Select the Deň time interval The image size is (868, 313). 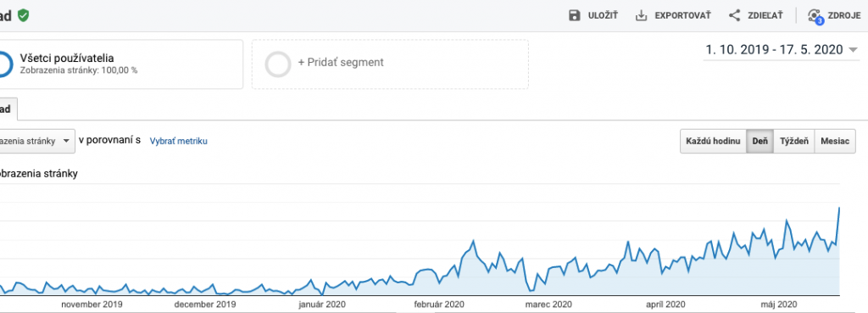click(759, 142)
